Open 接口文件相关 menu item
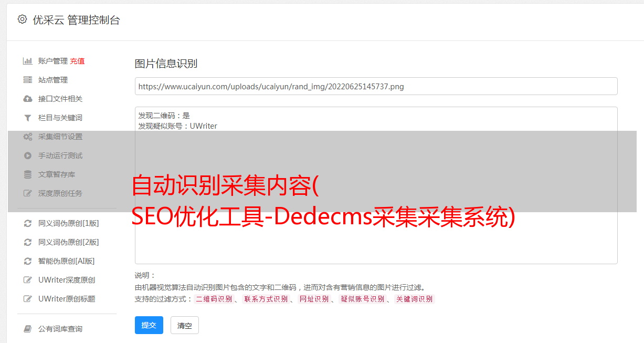The image size is (644, 343). coord(60,99)
